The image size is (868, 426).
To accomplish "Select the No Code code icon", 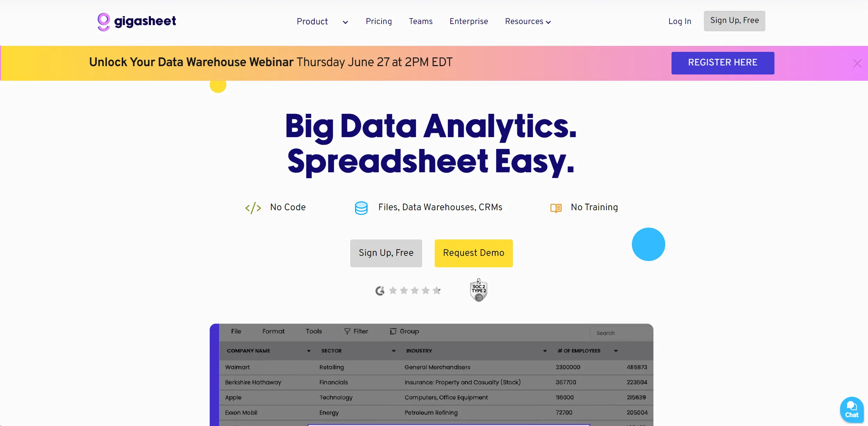I will tap(253, 207).
